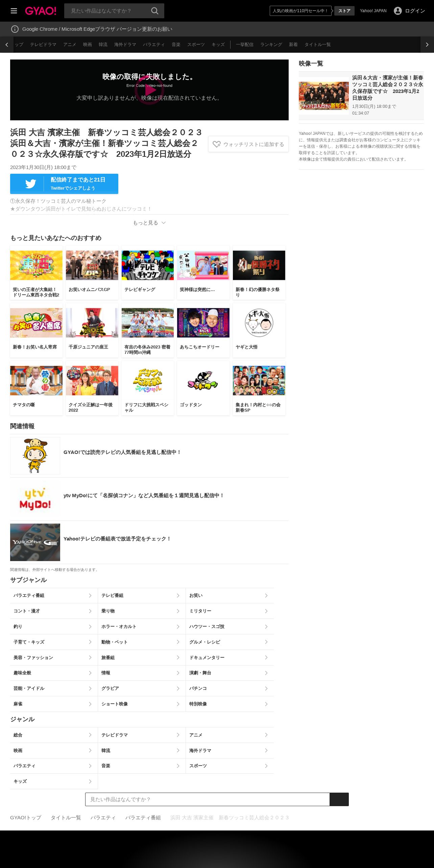The height and width of the screenshot is (868, 434).
Task: Open the キッズ genre row at bottom
Action: tap(54, 781)
